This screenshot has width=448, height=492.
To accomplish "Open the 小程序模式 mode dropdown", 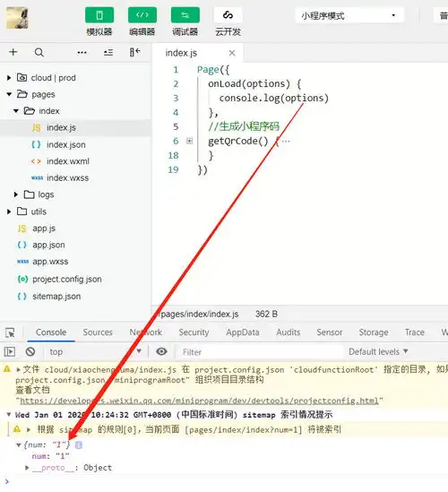I will pos(349,16).
